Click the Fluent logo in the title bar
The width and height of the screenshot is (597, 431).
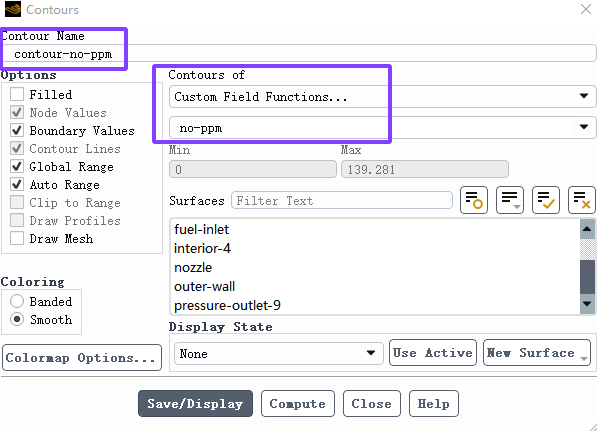[x=12, y=9]
